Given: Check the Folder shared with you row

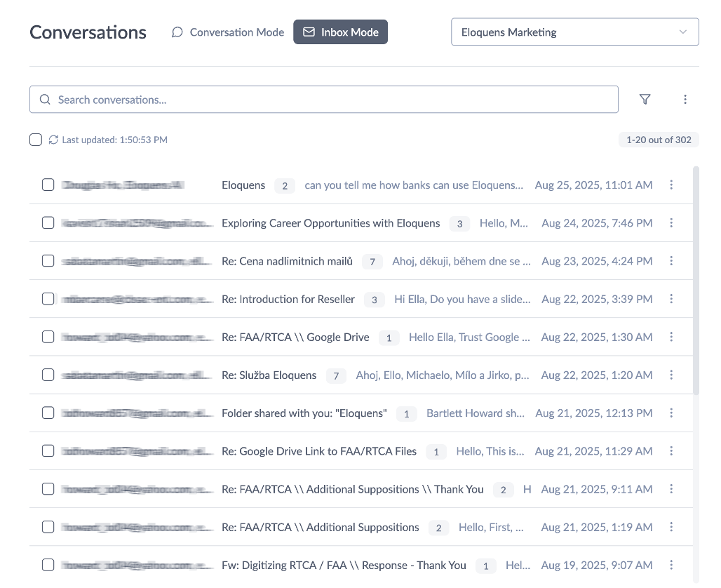Looking at the screenshot, I should click(48, 413).
